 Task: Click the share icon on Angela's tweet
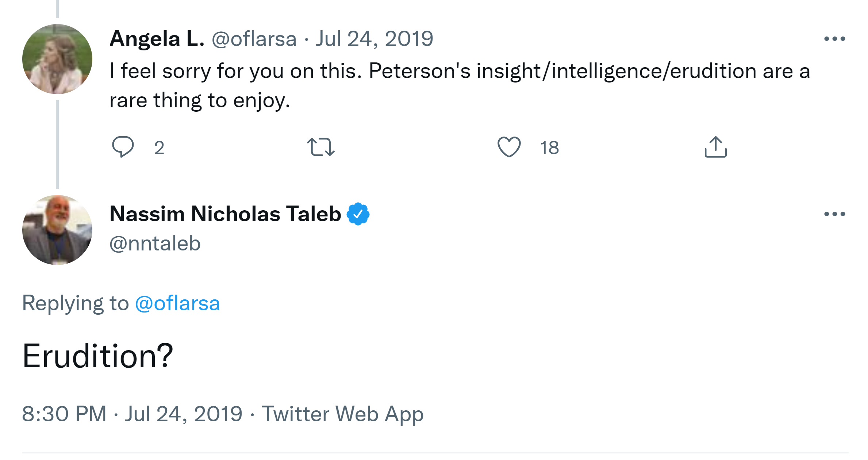point(715,147)
